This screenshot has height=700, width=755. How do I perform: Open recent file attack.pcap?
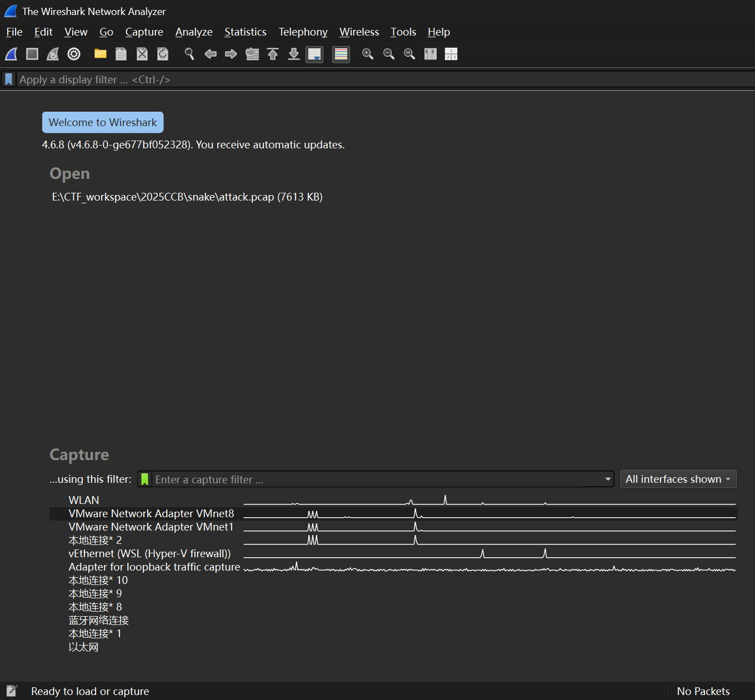187,197
